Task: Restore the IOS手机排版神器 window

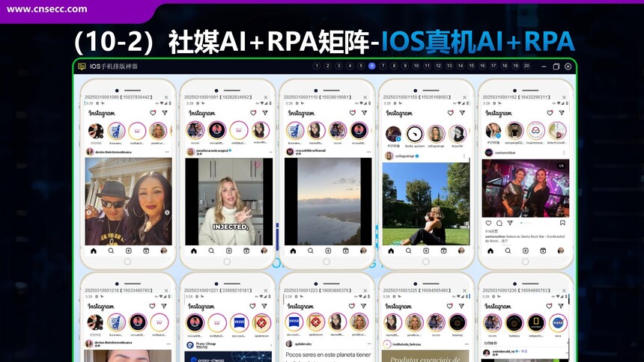Action: 556,67
